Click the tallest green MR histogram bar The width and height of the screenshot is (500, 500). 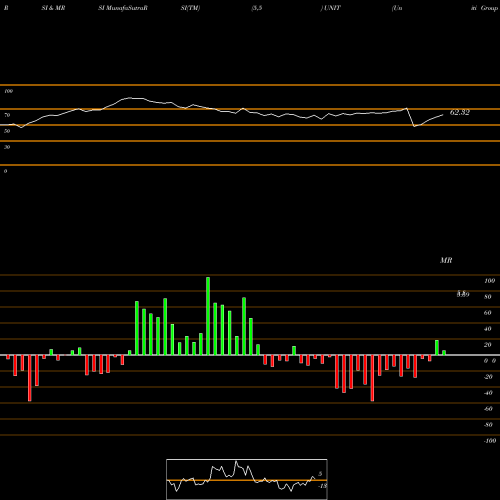[x=208, y=316]
